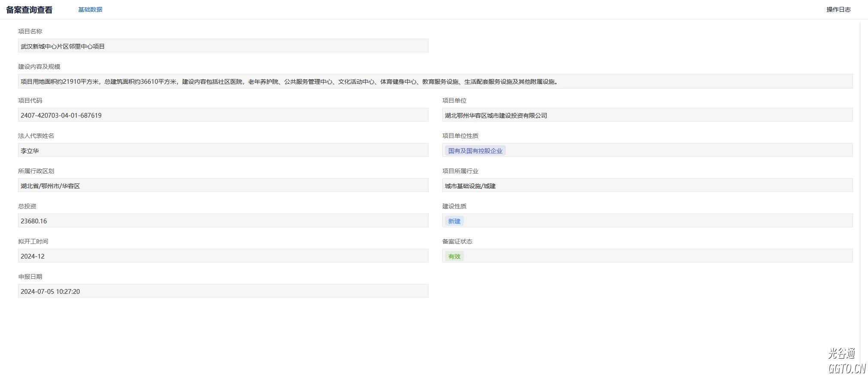Click the 所属行政区划 field
This screenshot has width=868, height=375.
223,186
